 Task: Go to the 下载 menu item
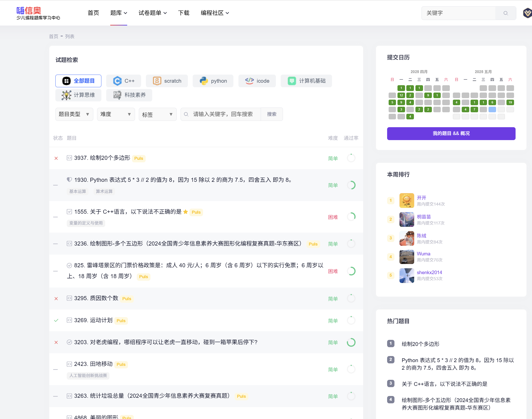(x=184, y=13)
